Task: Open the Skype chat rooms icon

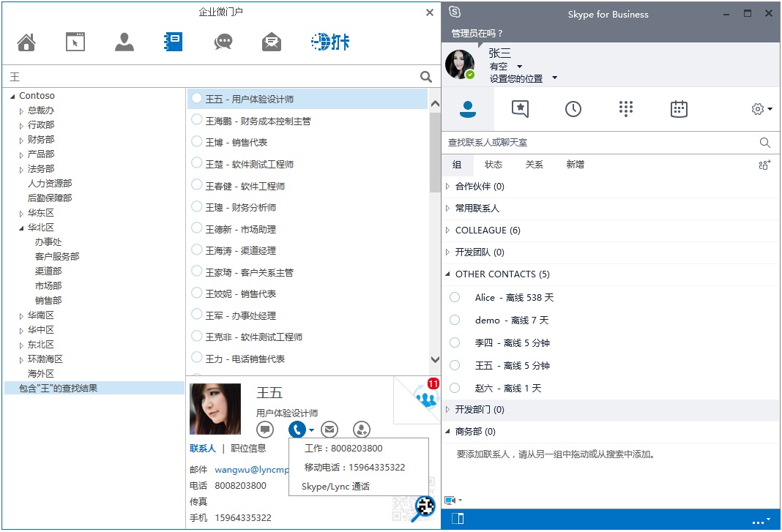Action: [x=520, y=109]
